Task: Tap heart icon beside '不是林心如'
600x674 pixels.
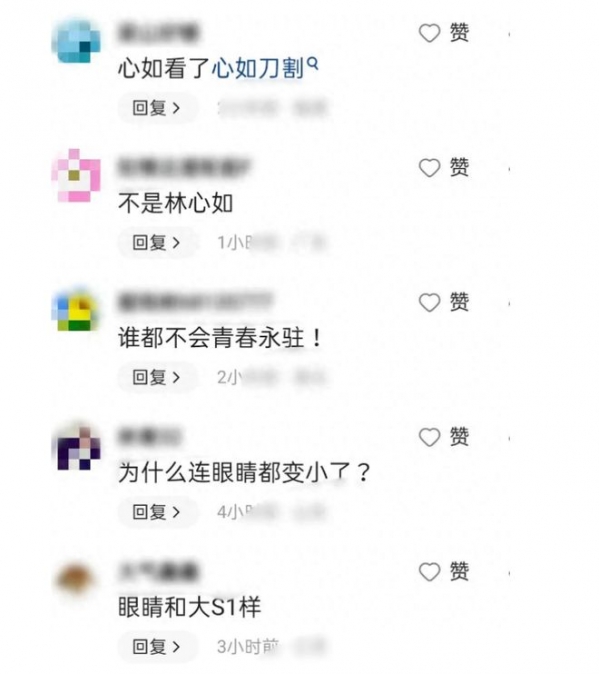Action: click(x=429, y=168)
